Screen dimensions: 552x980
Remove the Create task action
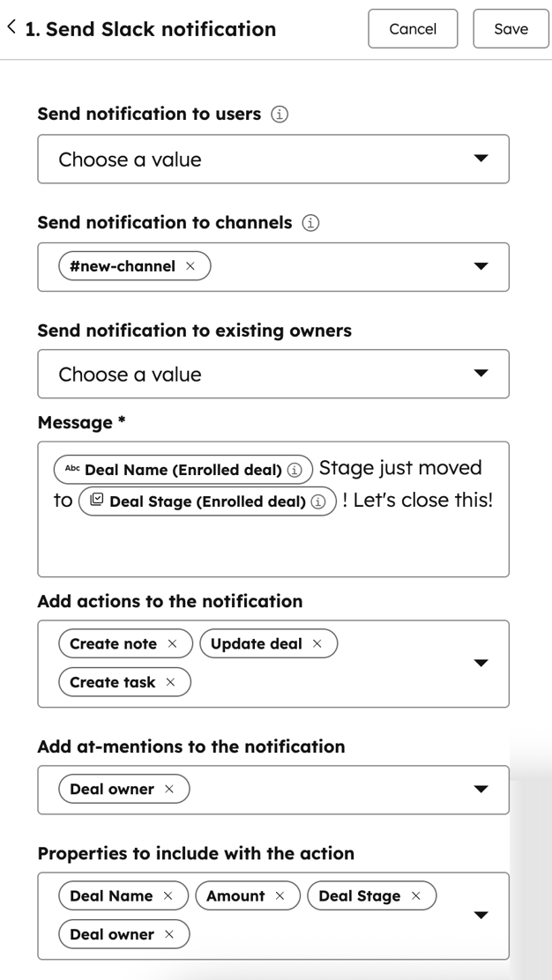pos(171,683)
